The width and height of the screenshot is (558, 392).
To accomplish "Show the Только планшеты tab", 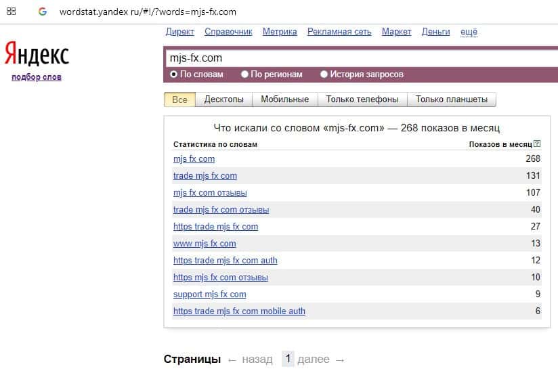I will [x=451, y=100].
